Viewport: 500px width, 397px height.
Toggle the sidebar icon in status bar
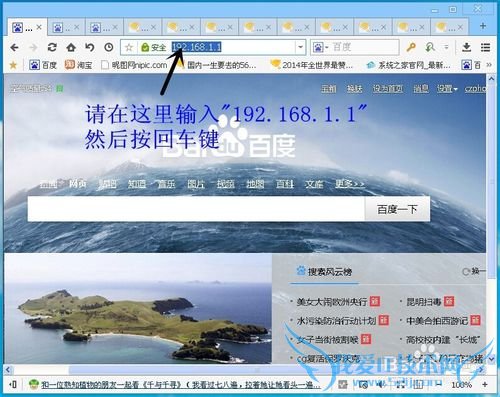point(13,385)
